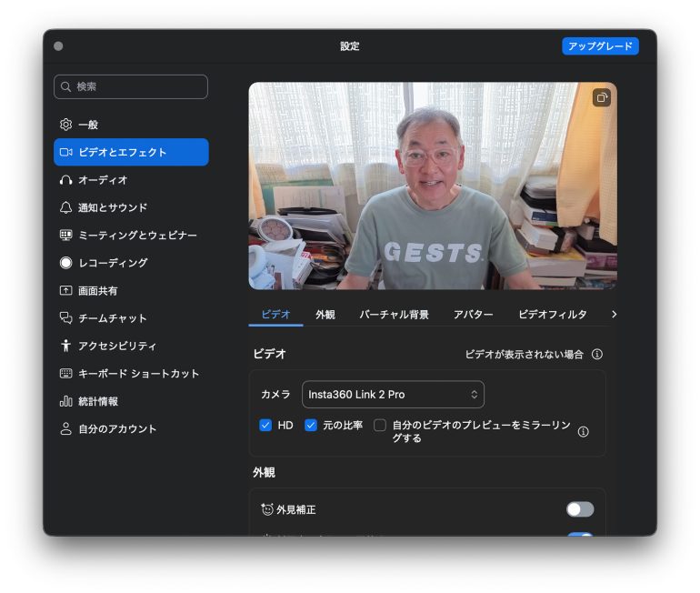Open チームチャット via the chat bubble icon
Screen dimensions: 700x593
65,318
